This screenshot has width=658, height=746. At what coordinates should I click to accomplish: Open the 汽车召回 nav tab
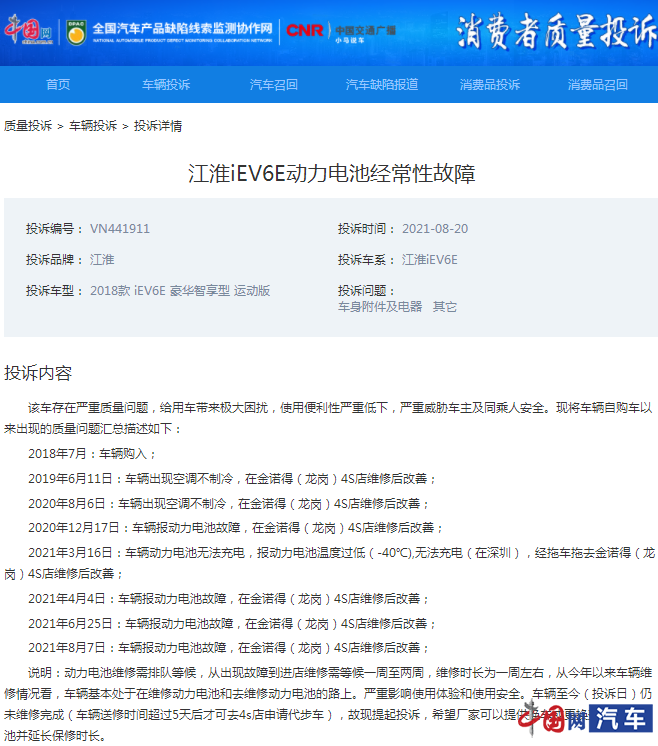pyautogui.click(x=274, y=85)
